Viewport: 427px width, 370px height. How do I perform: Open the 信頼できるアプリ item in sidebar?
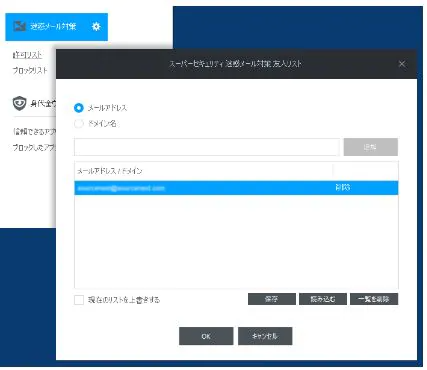pos(34,132)
